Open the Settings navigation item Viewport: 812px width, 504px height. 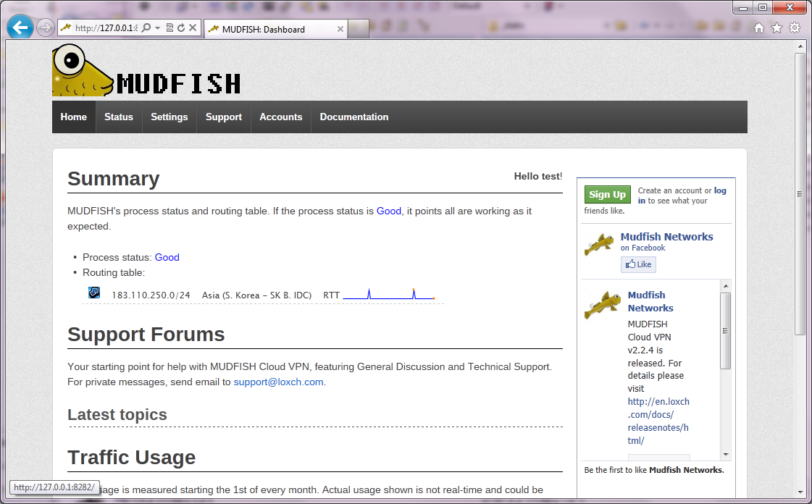pyautogui.click(x=169, y=117)
